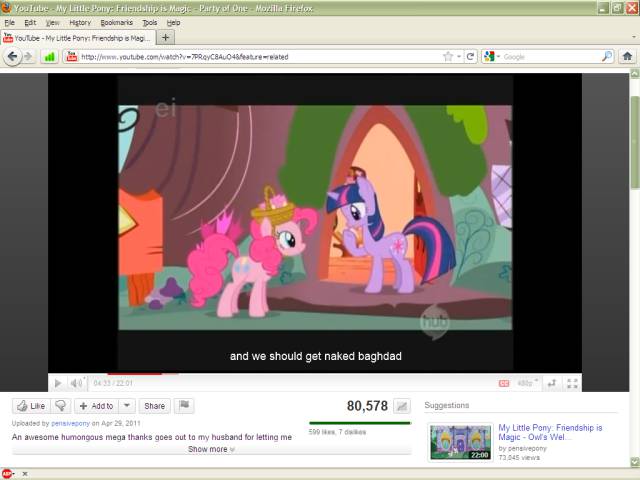Open a new tab with plus button
The height and width of the screenshot is (480, 640).
point(165,38)
